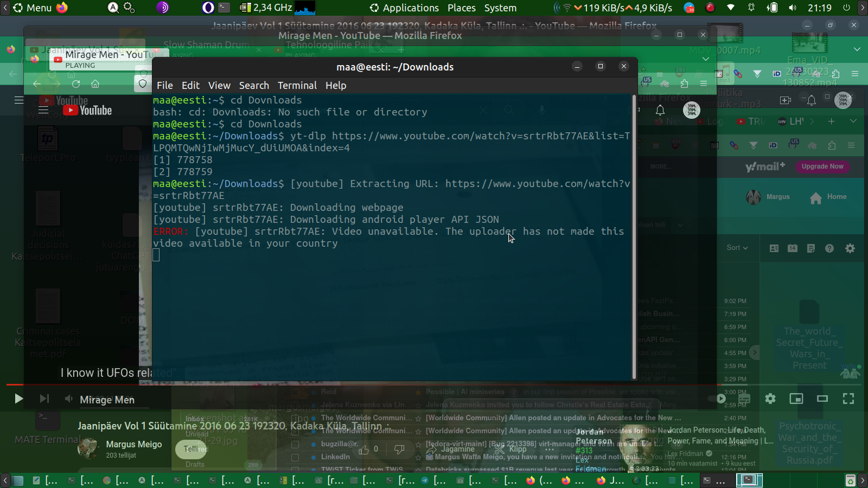
Task: Open the Trash icon in the bottom panel
Action: click(x=850, y=480)
